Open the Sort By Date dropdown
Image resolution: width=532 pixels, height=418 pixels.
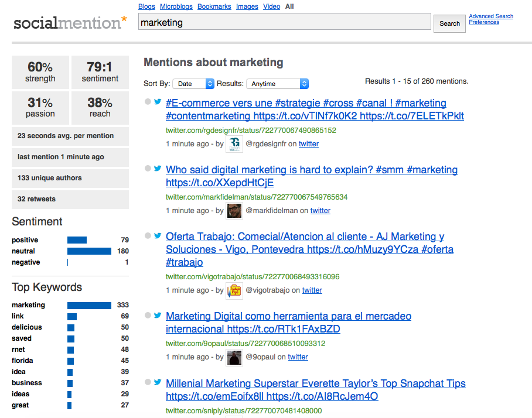193,84
